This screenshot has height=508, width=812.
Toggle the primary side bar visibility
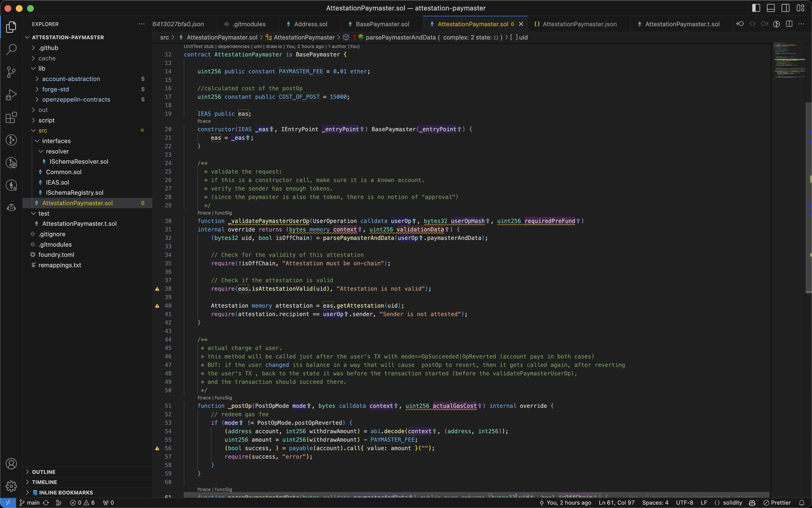[x=756, y=8]
